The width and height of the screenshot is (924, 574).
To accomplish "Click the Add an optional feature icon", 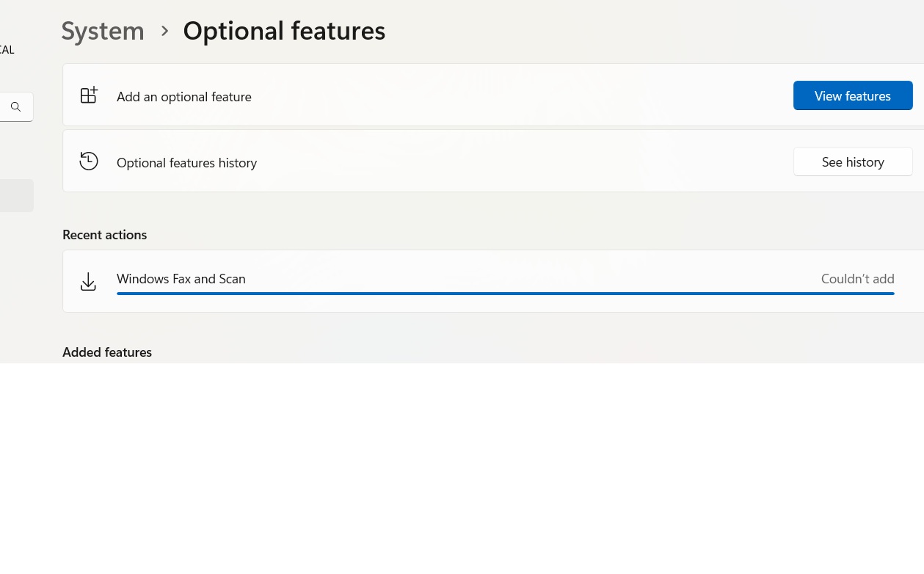I will click(89, 95).
